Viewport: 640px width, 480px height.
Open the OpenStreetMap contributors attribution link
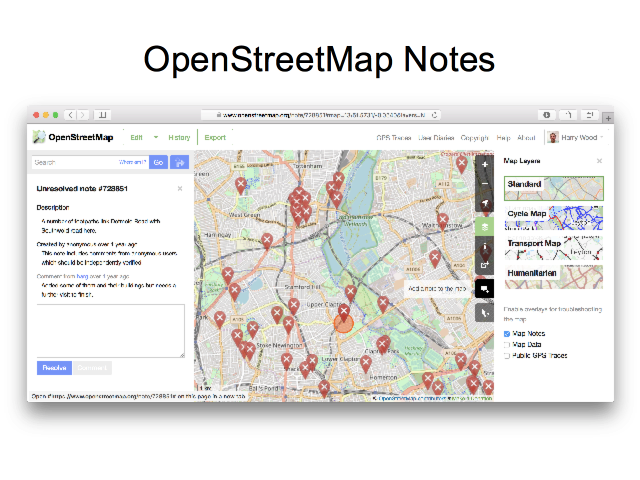pyautogui.click(x=412, y=398)
